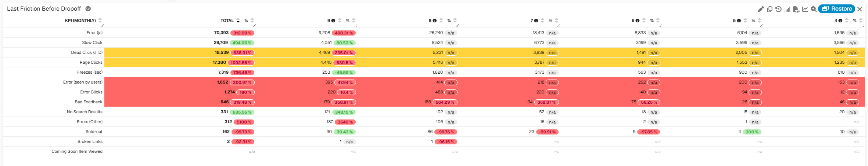Screen dimensions: 868x166
Task: Open the help icon beside widget title
Action: pyautogui.click(x=88, y=9)
